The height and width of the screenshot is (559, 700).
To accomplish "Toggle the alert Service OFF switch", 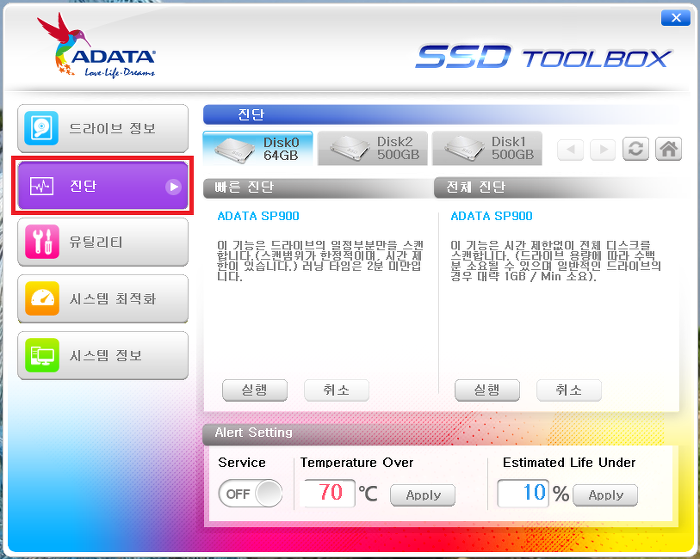I will coord(250,494).
